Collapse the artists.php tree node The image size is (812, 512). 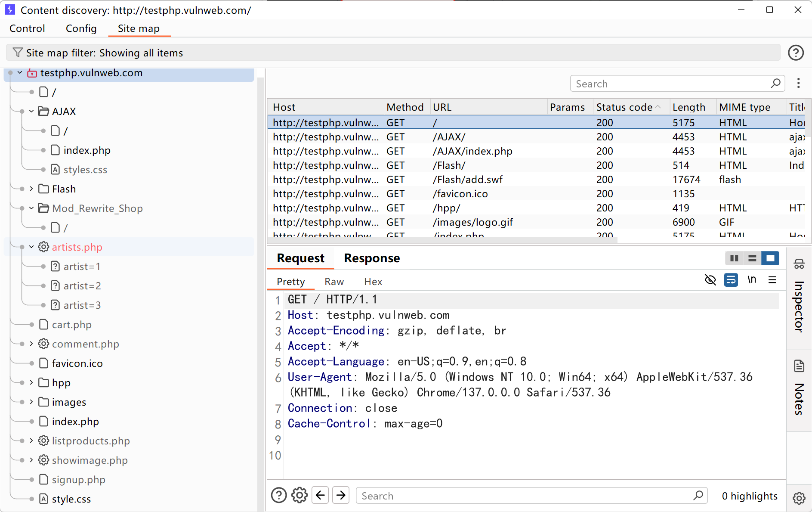point(31,247)
